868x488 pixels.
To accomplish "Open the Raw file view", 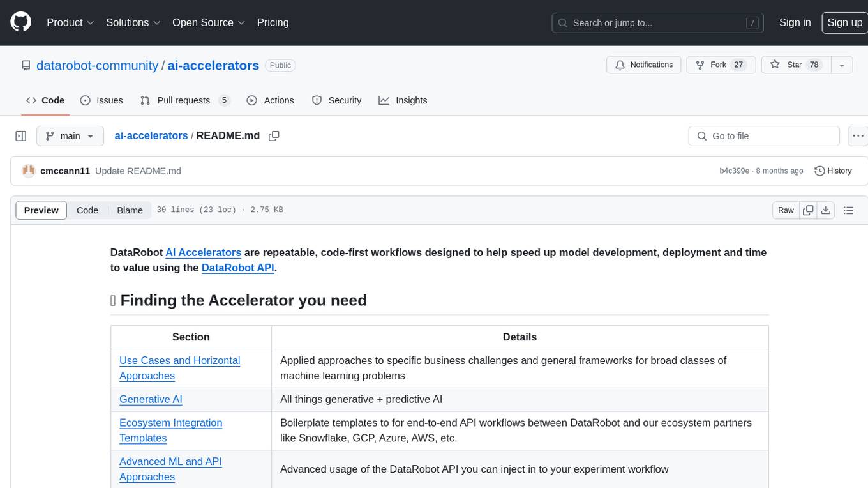I will coord(786,210).
